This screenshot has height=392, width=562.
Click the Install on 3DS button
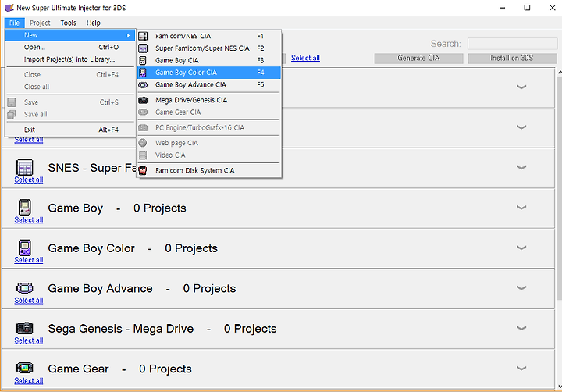point(512,58)
